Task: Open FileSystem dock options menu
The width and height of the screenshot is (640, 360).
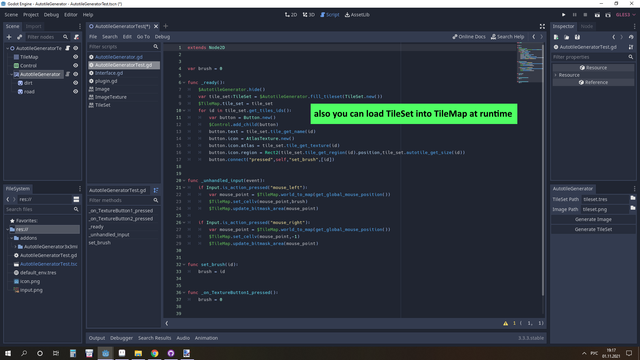Action: [x=80, y=189]
